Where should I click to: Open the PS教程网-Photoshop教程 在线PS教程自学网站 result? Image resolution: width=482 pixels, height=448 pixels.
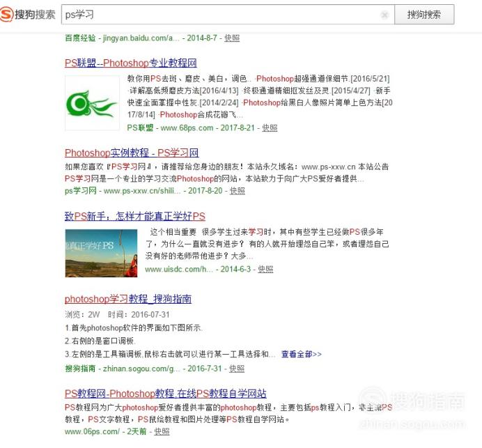[165, 394]
